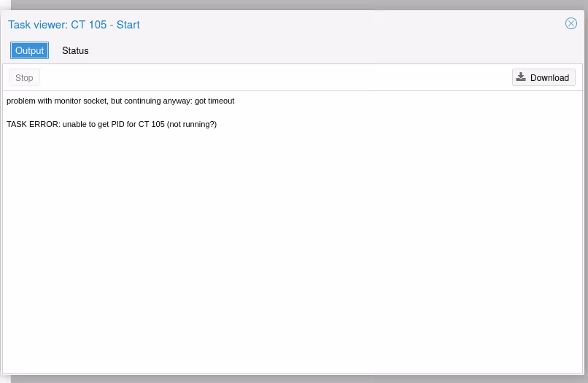Select the Output tab
This screenshot has height=383, width=588.
(30, 51)
